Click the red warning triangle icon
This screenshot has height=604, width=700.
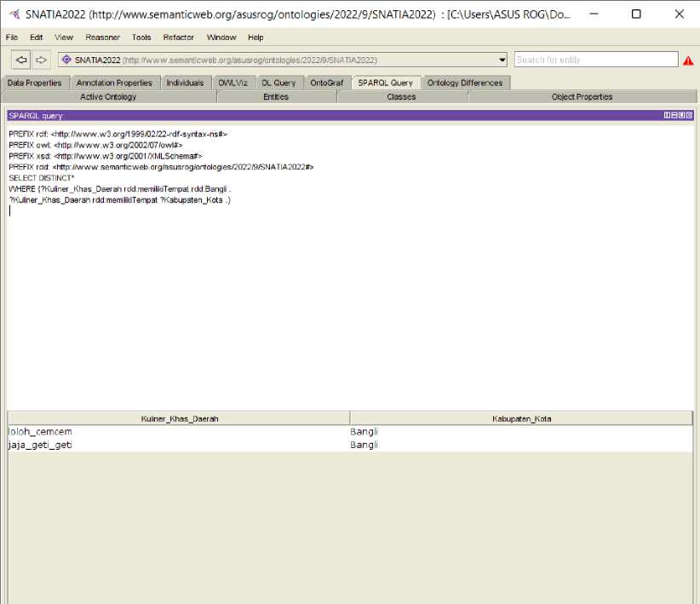coord(688,60)
